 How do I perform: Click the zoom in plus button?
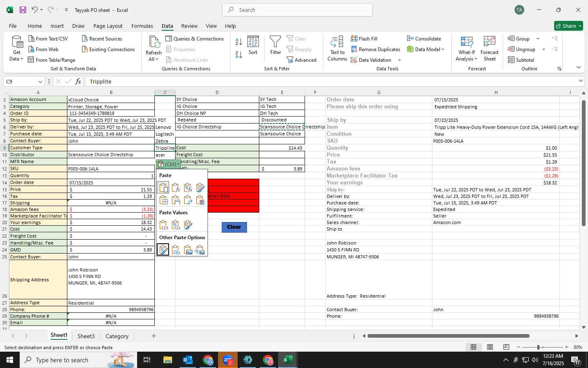pos(566,347)
